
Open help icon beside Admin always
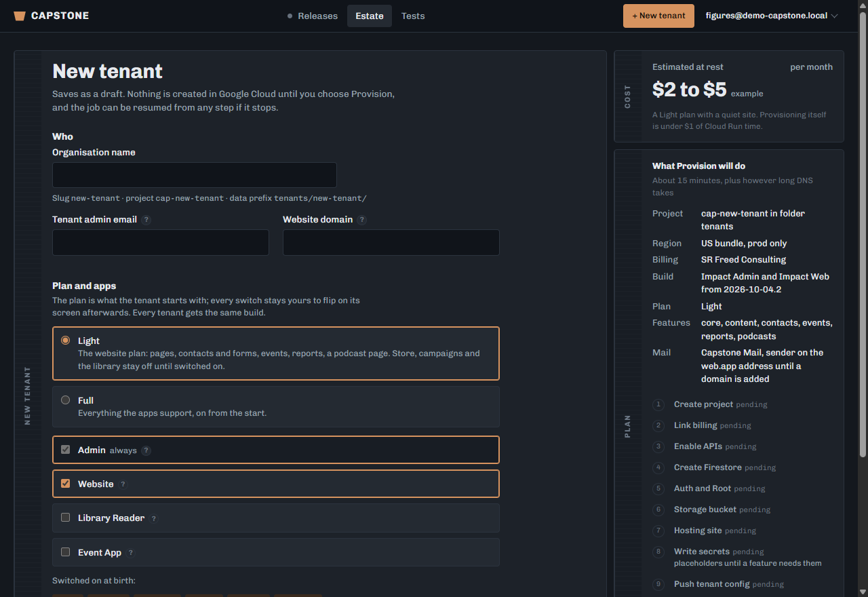(x=146, y=450)
